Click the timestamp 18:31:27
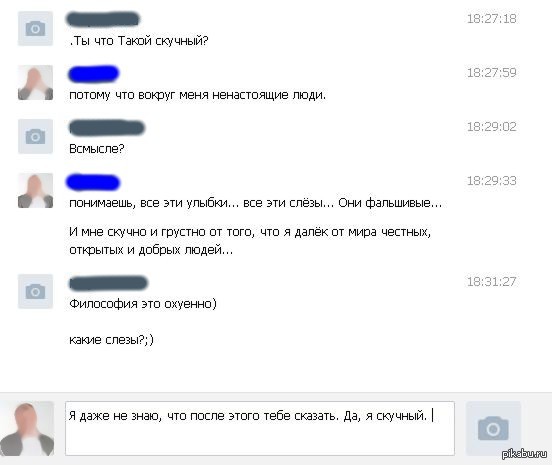 491,282
